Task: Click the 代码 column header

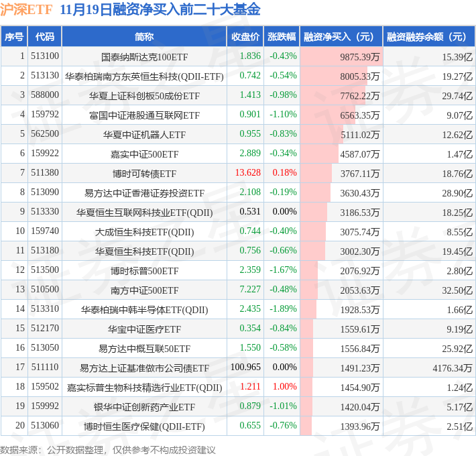Action: click(45, 37)
